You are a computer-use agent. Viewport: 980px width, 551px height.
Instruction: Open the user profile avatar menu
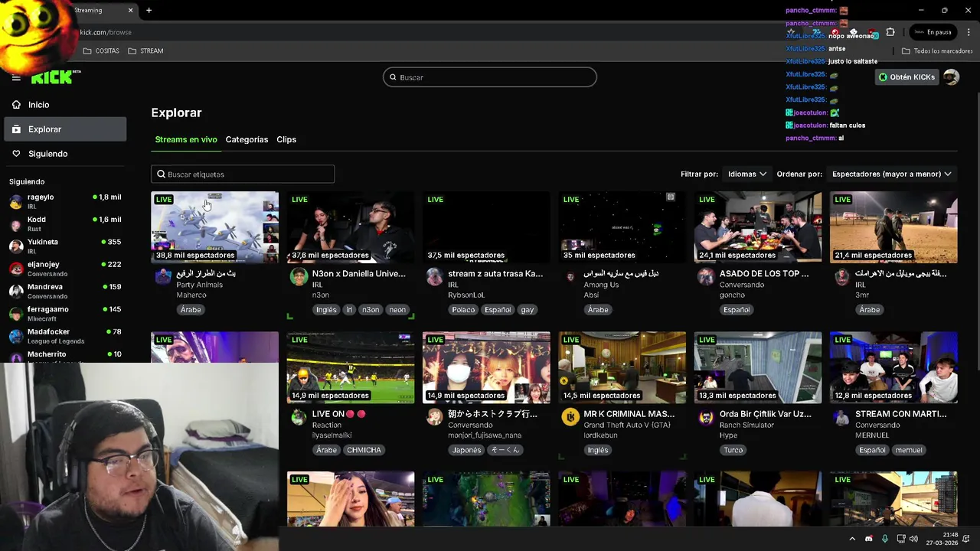(951, 77)
